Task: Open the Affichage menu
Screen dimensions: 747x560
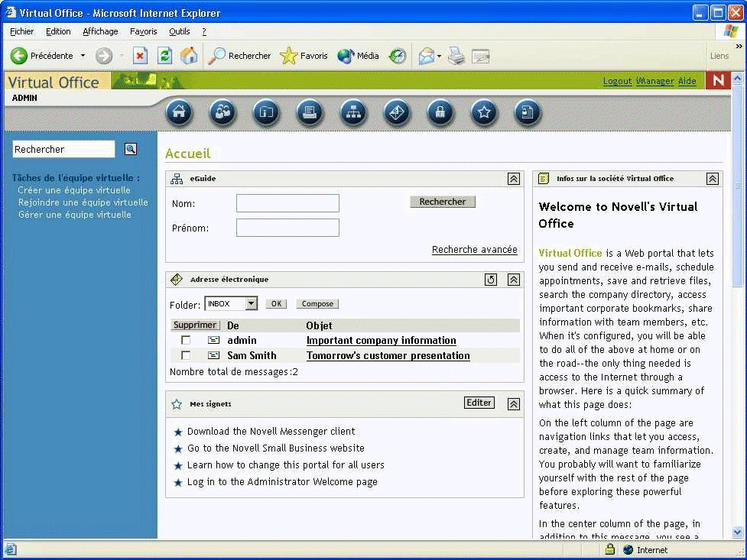Action: [x=100, y=31]
